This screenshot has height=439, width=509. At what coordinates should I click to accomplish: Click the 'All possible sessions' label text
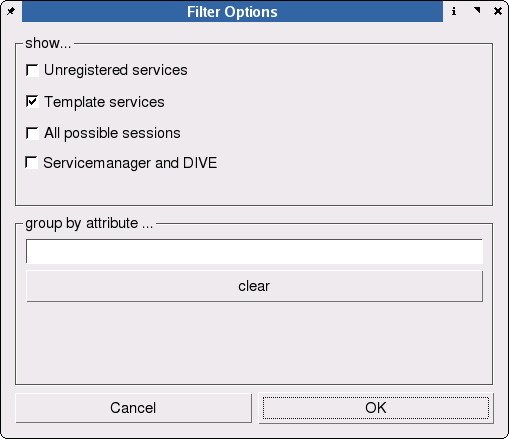(x=112, y=133)
